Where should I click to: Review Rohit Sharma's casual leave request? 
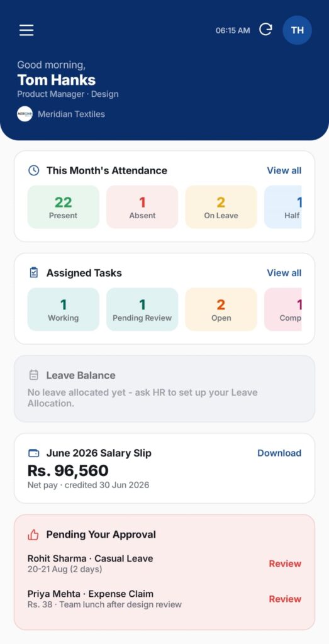[285, 563]
